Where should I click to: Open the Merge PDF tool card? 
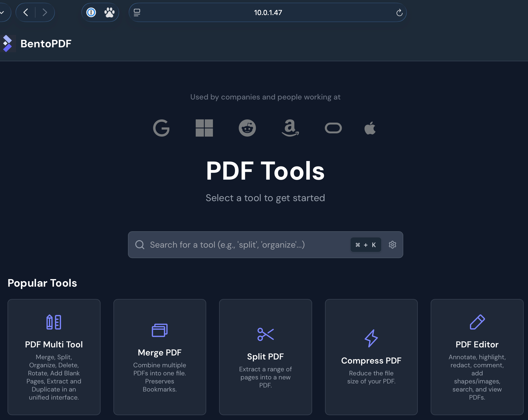point(159,357)
